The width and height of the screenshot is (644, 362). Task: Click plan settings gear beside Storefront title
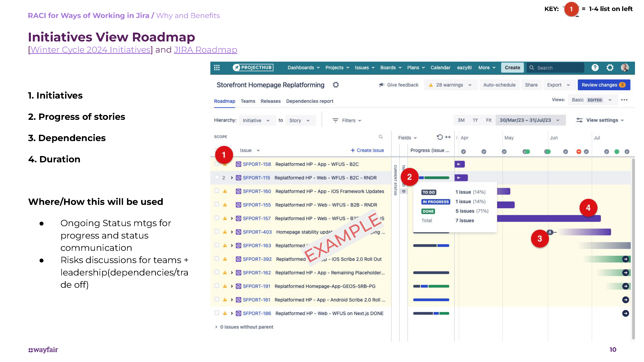[x=336, y=85]
